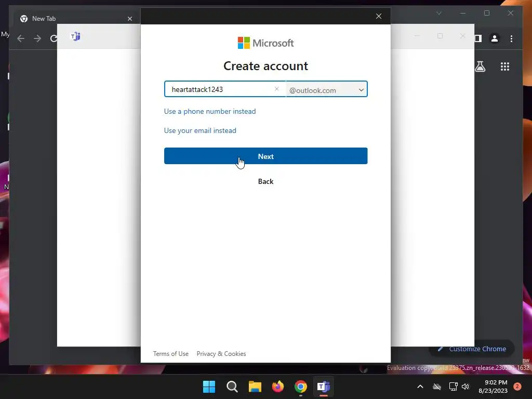Viewport: 532px width, 399px height.
Task: Open Chrome Labs flask icon
Action: pyautogui.click(x=480, y=66)
